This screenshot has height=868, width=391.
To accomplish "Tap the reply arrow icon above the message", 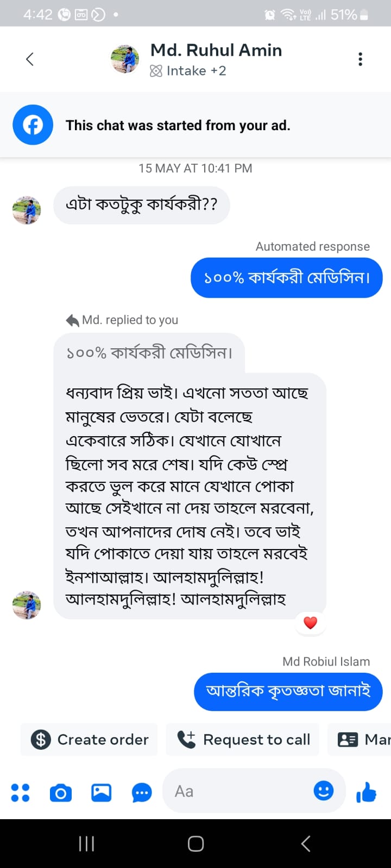I will tap(72, 320).
